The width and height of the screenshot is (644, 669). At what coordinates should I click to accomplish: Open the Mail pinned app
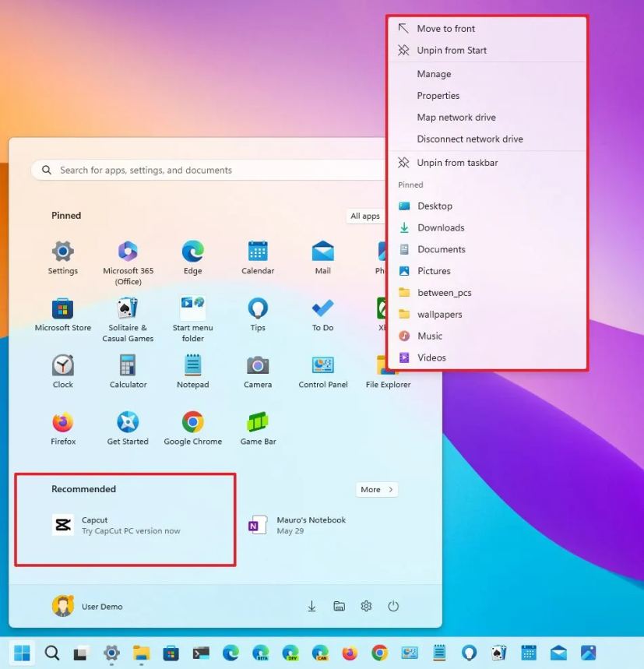323,258
